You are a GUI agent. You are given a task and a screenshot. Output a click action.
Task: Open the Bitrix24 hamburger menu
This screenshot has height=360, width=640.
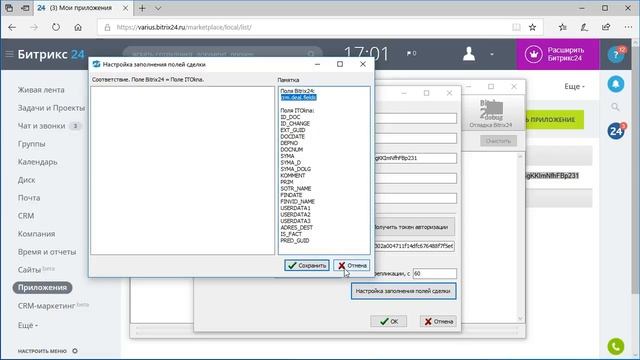(9, 54)
